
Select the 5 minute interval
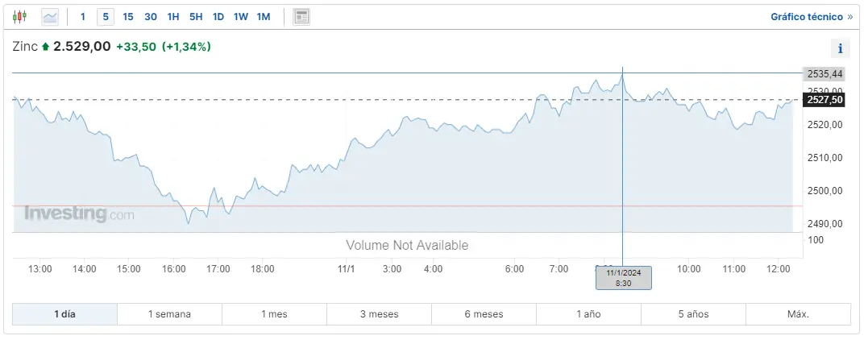106,16
